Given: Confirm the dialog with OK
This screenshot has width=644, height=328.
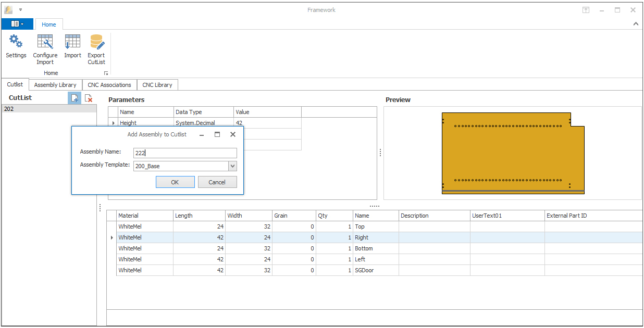Looking at the screenshot, I should pyautogui.click(x=175, y=182).
